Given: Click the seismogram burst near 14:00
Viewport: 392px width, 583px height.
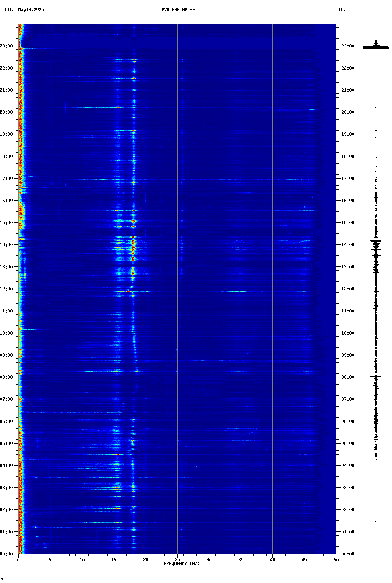Looking at the screenshot, I should pyautogui.click(x=375, y=247).
